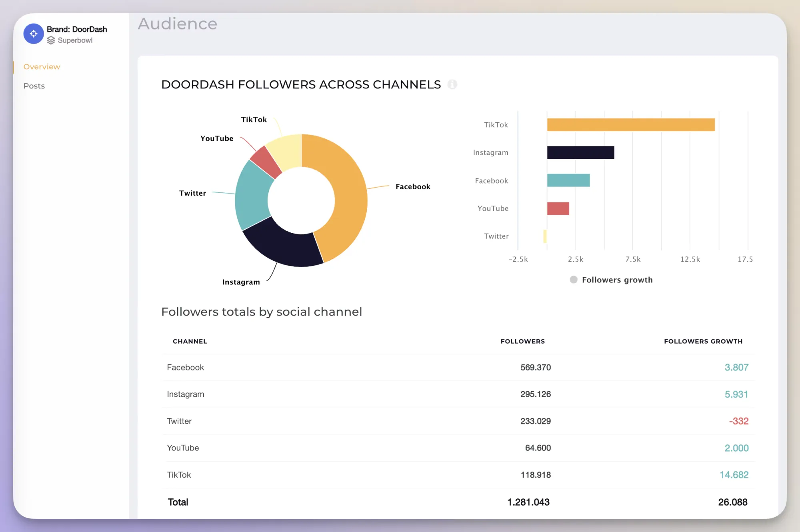Click the 3.807 growth value
The width and height of the screenshot is (800, 532).
736,367
